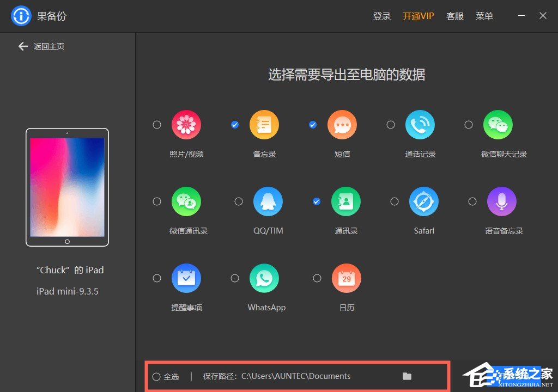Open the 微信聊天记录 WeChat chat icon
This screenshot has height=392, width=558.
(498, 124)
